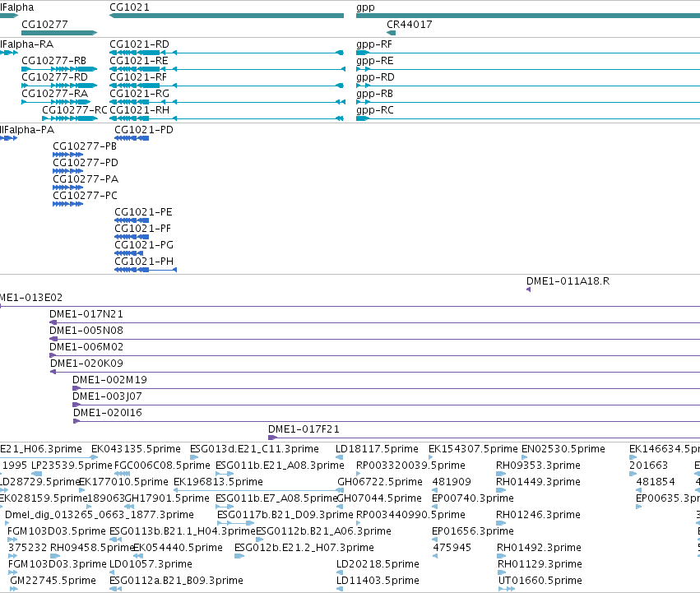Click EST ESG013d.E21_C11.3prime

click(x=194, y=457)
